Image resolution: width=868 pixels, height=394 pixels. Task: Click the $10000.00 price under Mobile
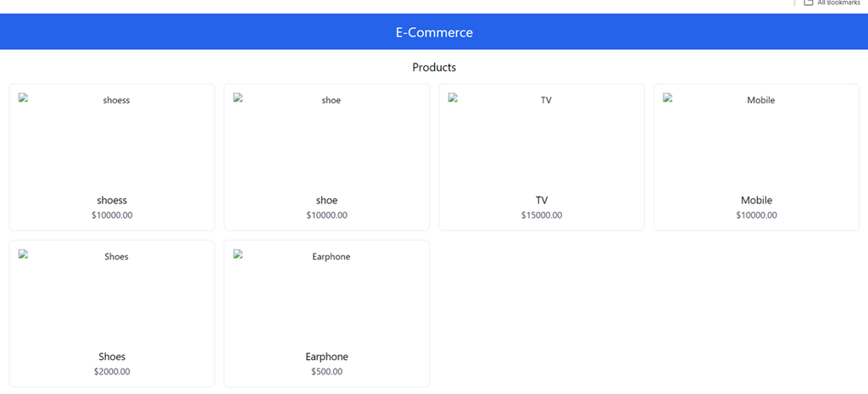click(756, 215)
